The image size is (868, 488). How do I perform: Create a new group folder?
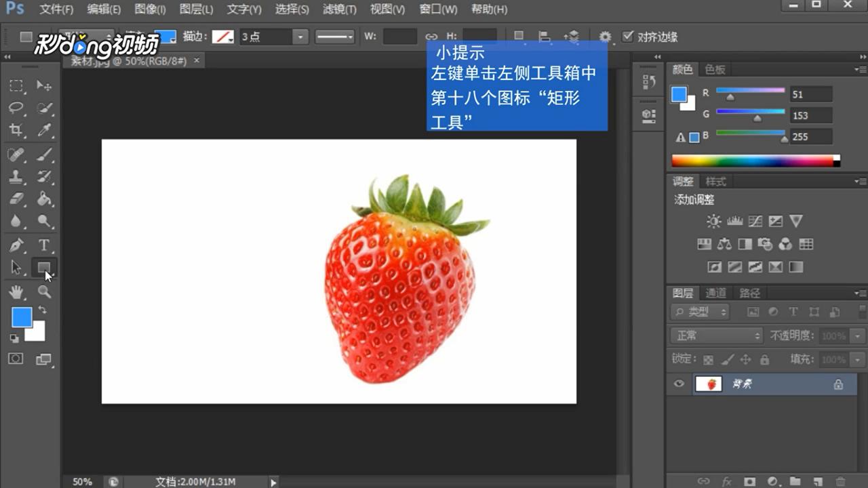[x=796, y=481]
